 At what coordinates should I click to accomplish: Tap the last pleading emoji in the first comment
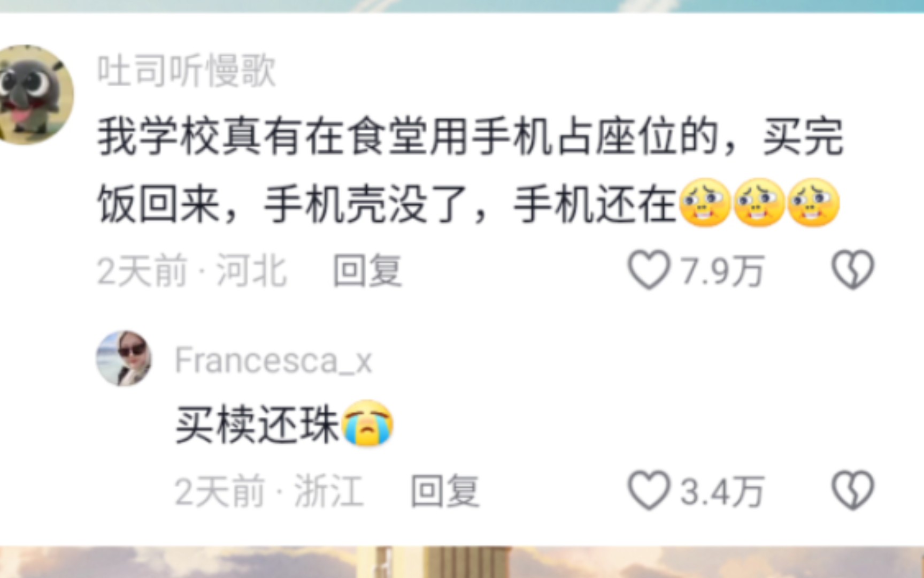[x=813, y=203]
